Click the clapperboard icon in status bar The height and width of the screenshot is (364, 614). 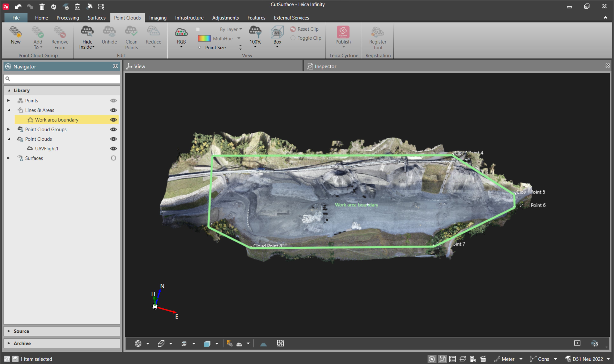483,359
